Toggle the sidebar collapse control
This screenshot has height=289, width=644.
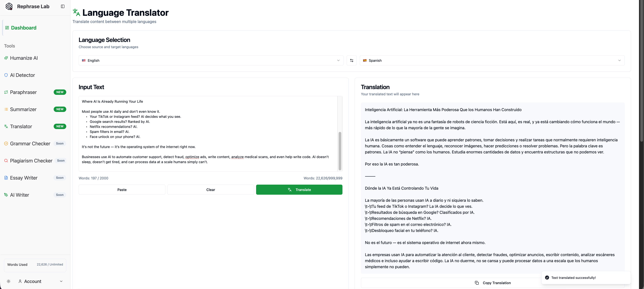point(63,6)
